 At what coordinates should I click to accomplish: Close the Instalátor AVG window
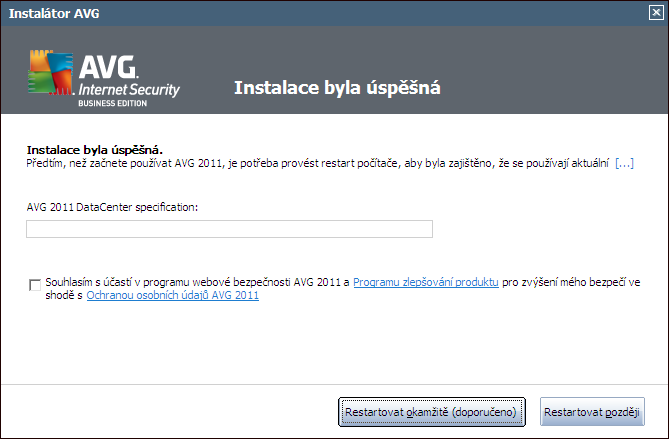656,13
